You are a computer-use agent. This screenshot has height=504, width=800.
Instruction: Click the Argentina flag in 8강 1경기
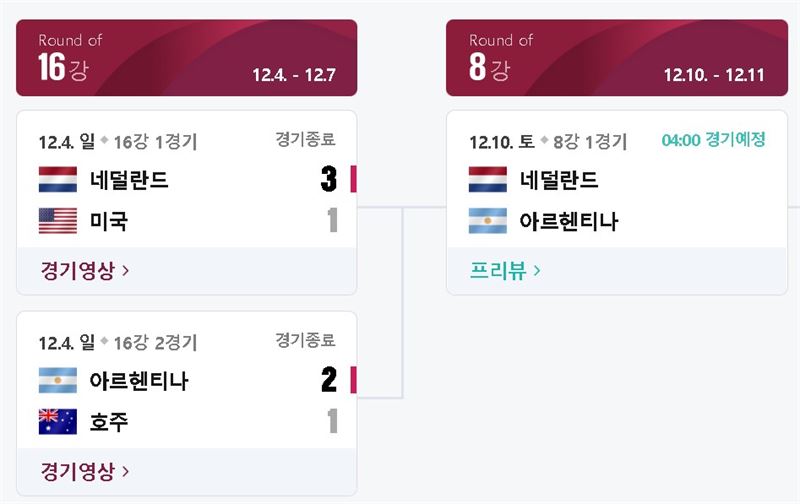pos(488,220)
